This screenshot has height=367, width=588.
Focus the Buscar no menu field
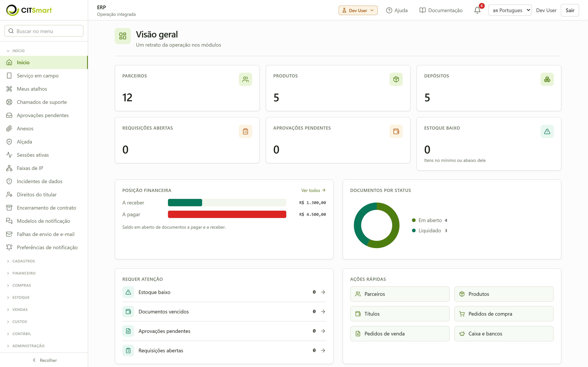point(44,31)
